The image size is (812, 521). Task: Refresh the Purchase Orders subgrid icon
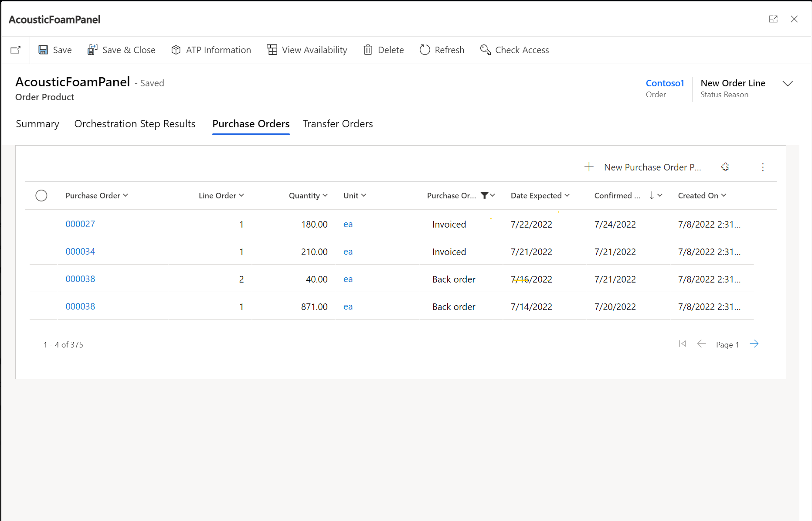(725, 167)
